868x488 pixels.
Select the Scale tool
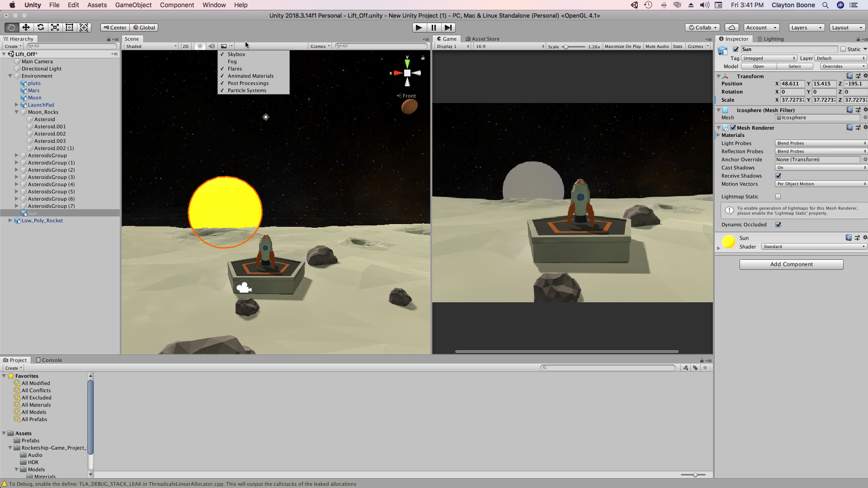click(x=55, y=28)
